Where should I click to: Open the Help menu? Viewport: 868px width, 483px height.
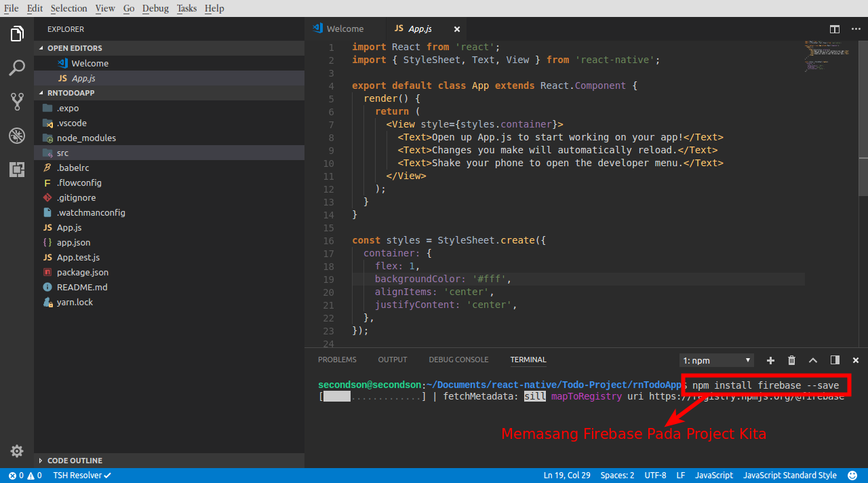pos(214,8)
